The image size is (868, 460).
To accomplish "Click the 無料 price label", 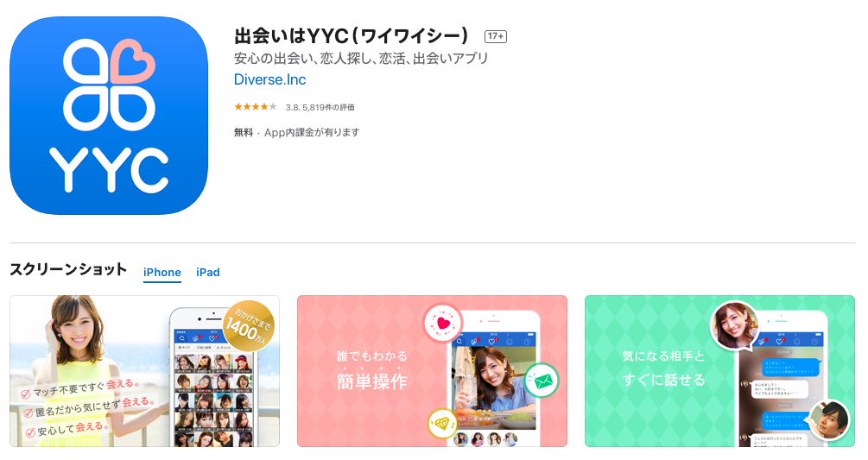I will [244, 132].
